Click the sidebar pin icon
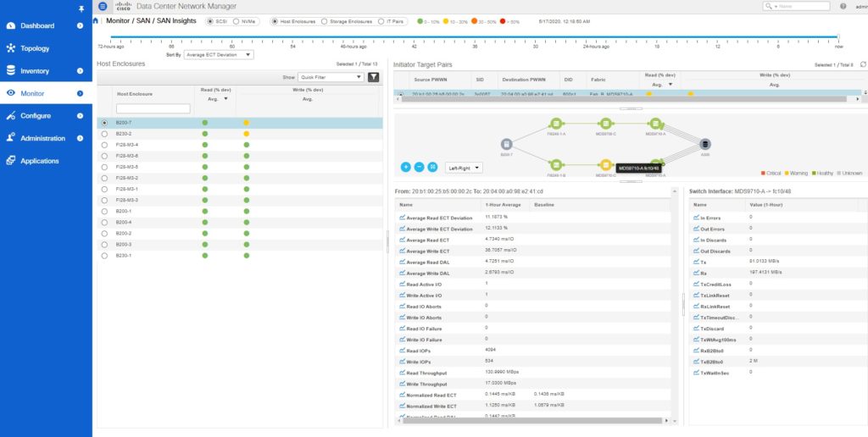 pyautogui.click(x=82, y=8)
